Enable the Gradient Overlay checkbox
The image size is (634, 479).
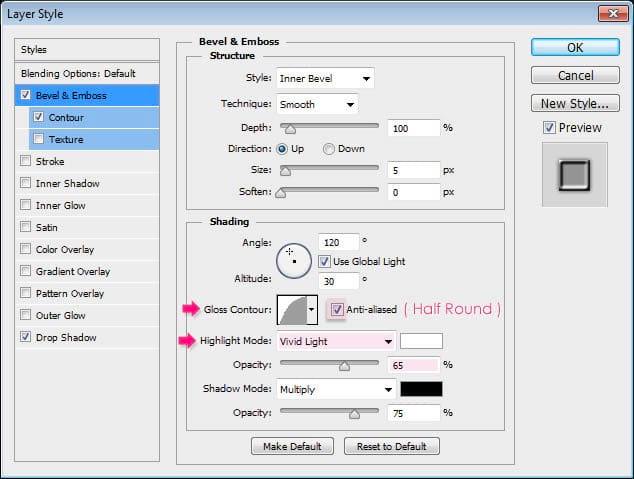(25, 270)
